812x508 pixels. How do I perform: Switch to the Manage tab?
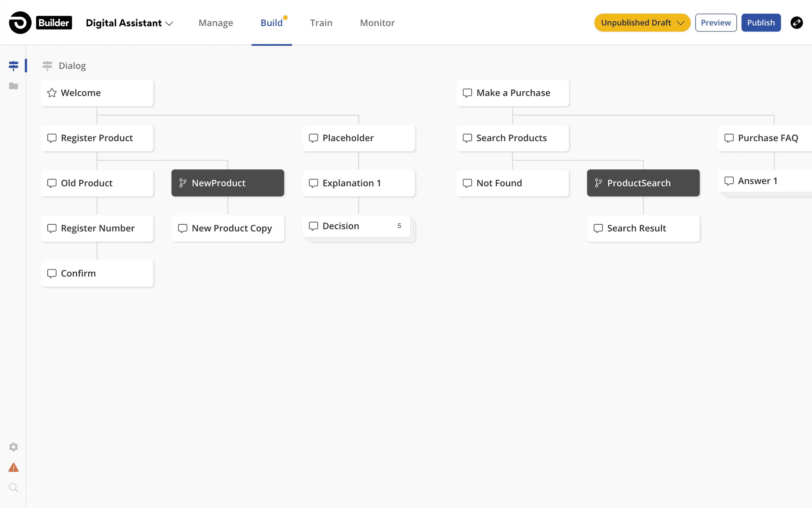tap(215, 23)
